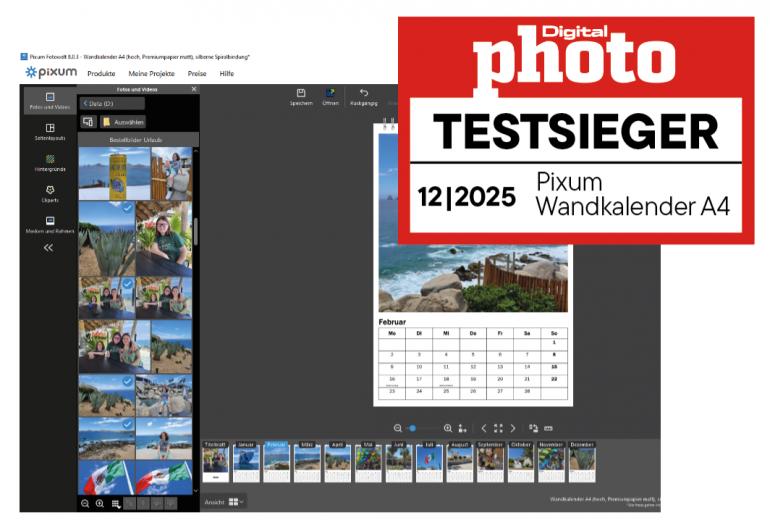
Task: Toggle the checkmark on the group table photo
Action: pos(127,284)
